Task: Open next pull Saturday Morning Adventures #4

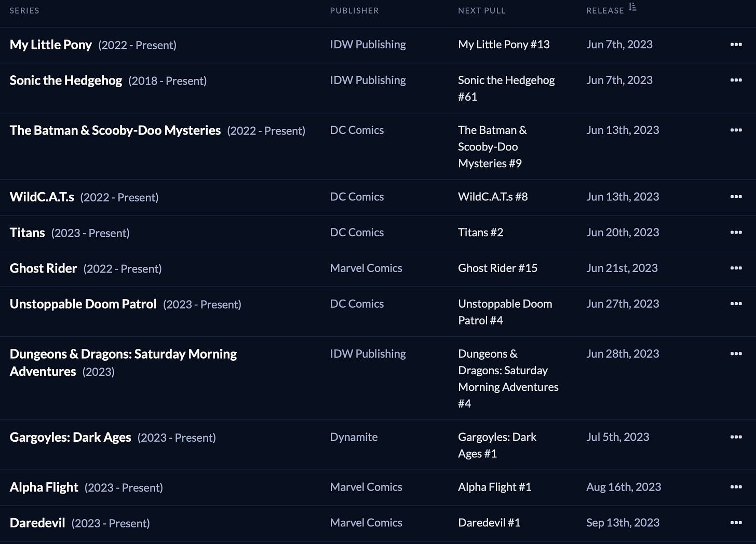Action: pyautogui.click(x=508, y=378)
